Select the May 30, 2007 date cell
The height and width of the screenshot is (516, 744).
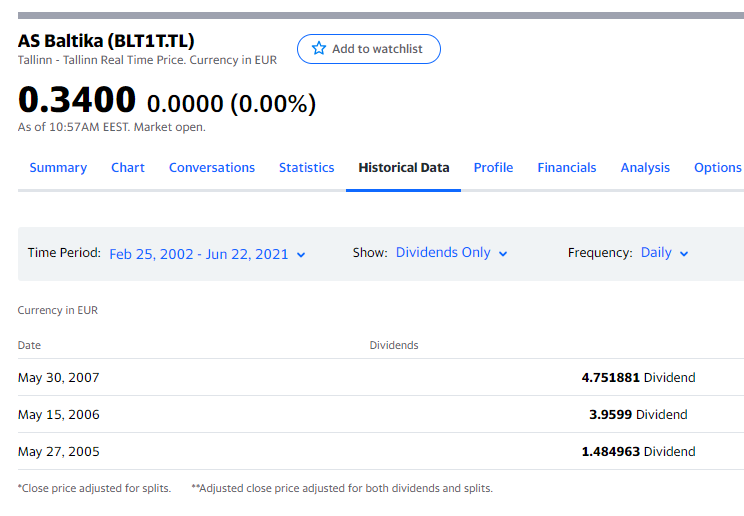click(59, 377)
